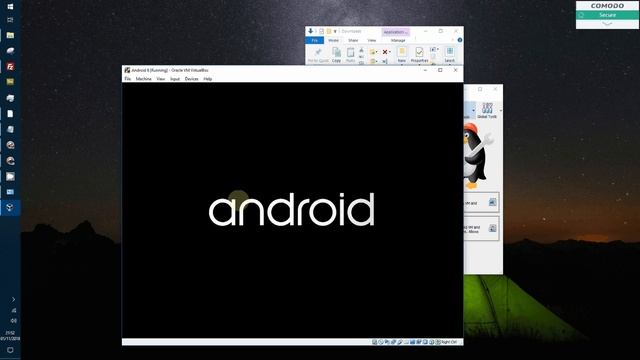
Task: Open File Explorer from the taskbar
Action: (x=10, y=36)
